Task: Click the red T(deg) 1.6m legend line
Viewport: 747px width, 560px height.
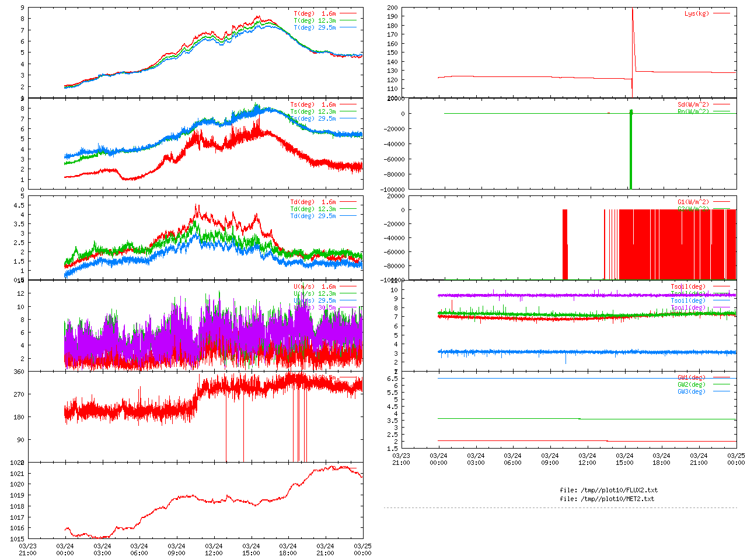Action: pyautogui.click(x=348, y=13)
